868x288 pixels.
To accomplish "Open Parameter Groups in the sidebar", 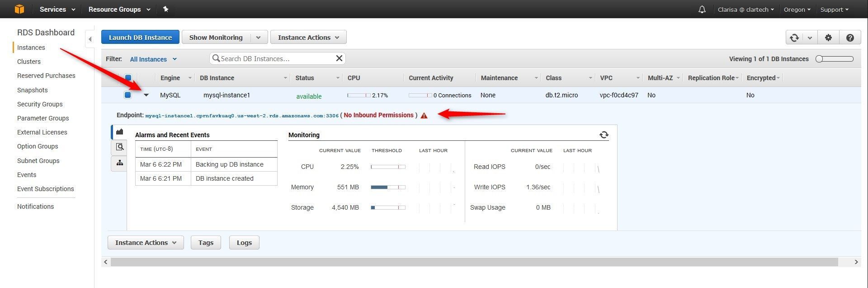I will click(43, 118).
